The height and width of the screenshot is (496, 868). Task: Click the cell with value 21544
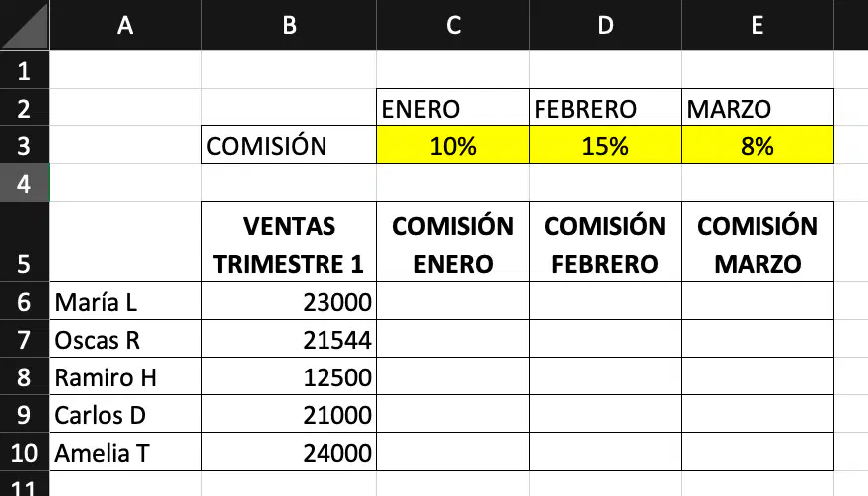coord(289,338)
